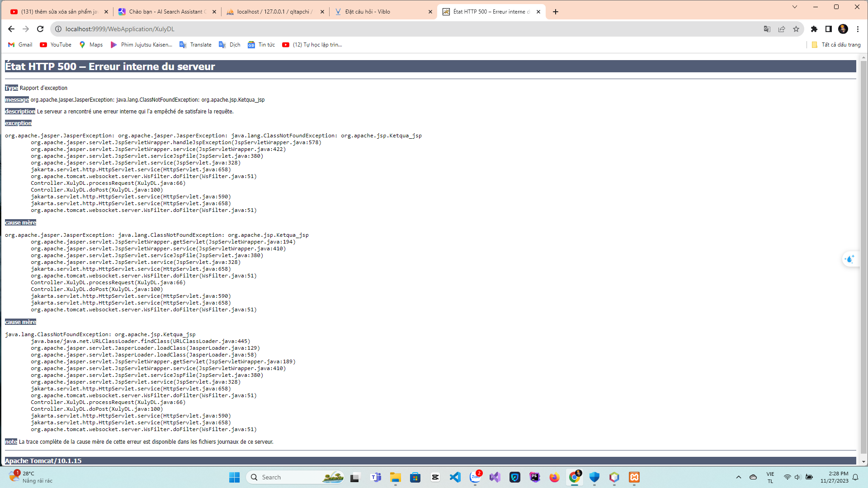The width and height of the screenshot is (868, 488).
Task: Open the Chrome extensions puzzle icon
Action: (814, 29)
